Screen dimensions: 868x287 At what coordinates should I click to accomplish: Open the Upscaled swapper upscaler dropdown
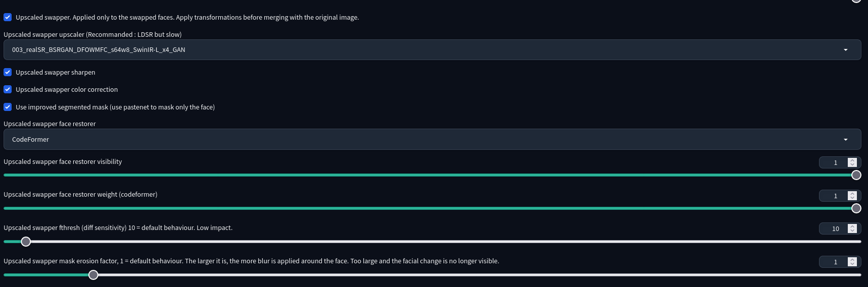pos(432,49)
